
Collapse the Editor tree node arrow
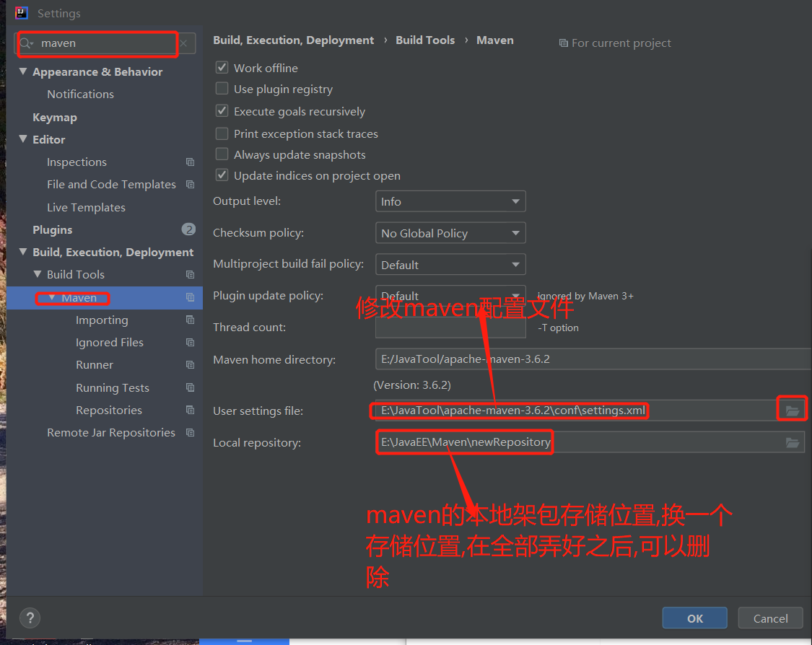(x=23, y=139)
